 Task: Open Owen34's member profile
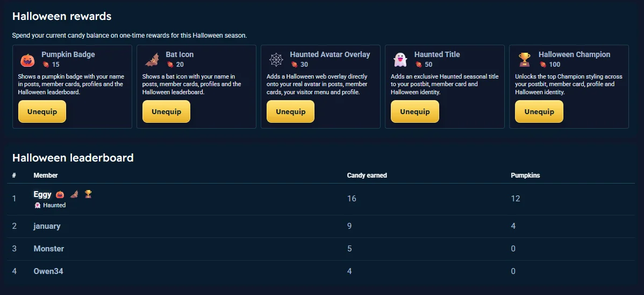48,271
